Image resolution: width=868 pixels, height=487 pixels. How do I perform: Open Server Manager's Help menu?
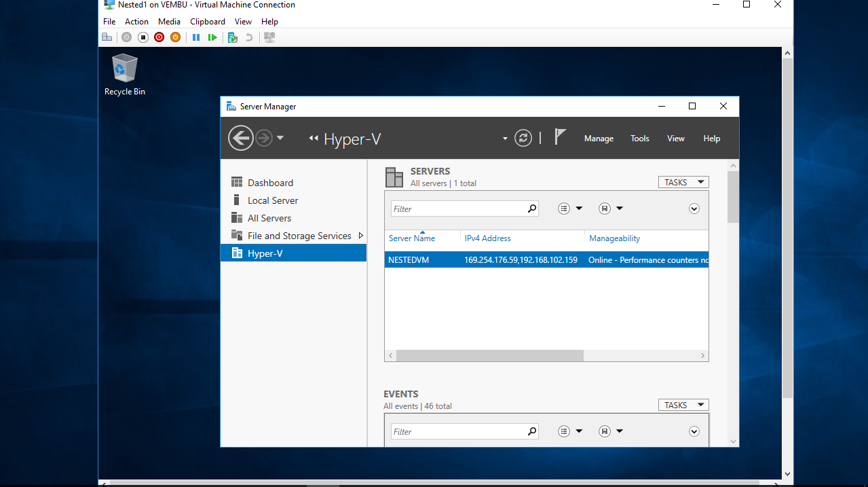711,139
